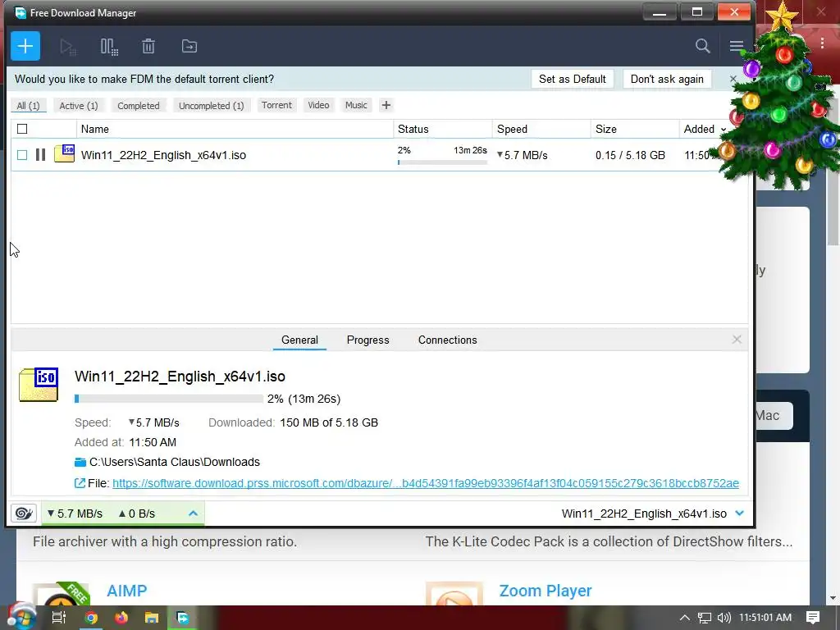Screen dimensions: 840x630
Task: Delete selected download with trash icon
Action: (x=148, y=46)
